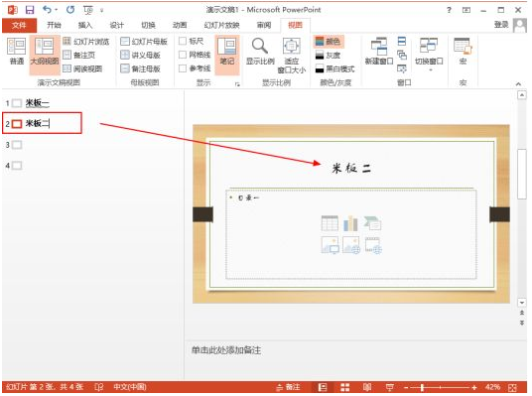532x396 pixels.
Task: Switch to the 插入 tab
Action: tap(84, 25)
